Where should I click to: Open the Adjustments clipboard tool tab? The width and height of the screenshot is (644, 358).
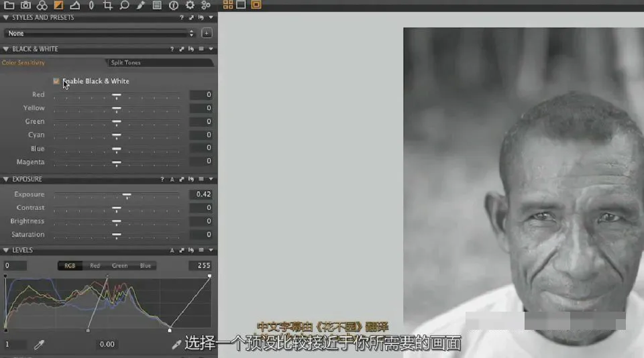pos(157,5)
